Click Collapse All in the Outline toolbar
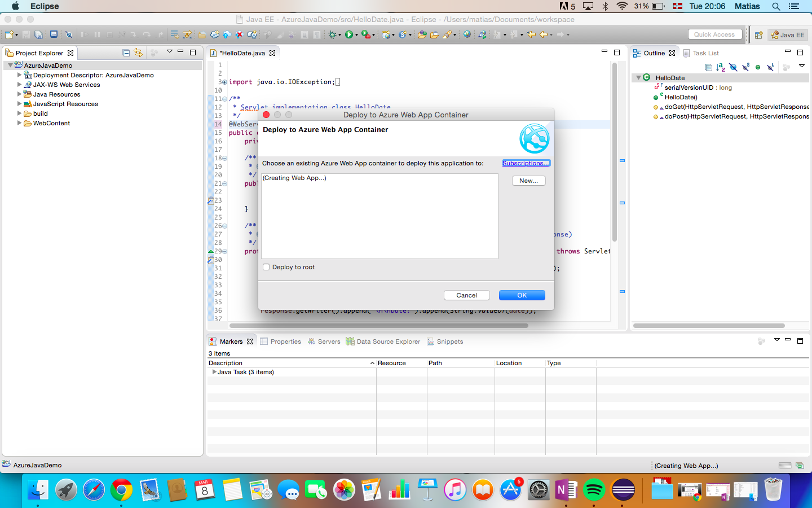Image resolution: width=812 pixels, height=508 pixels. coord(708,67)
